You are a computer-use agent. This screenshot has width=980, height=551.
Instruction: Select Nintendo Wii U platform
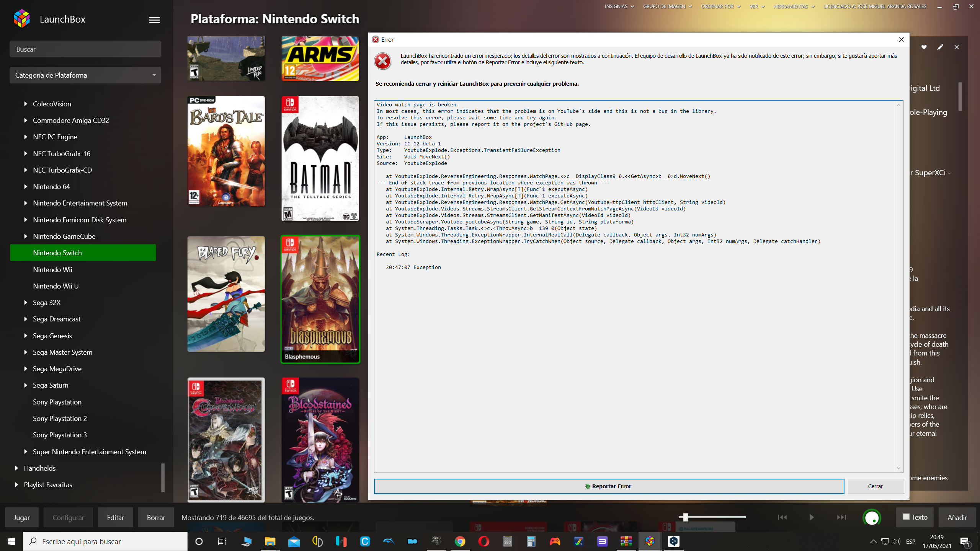[x=56, y=286]
